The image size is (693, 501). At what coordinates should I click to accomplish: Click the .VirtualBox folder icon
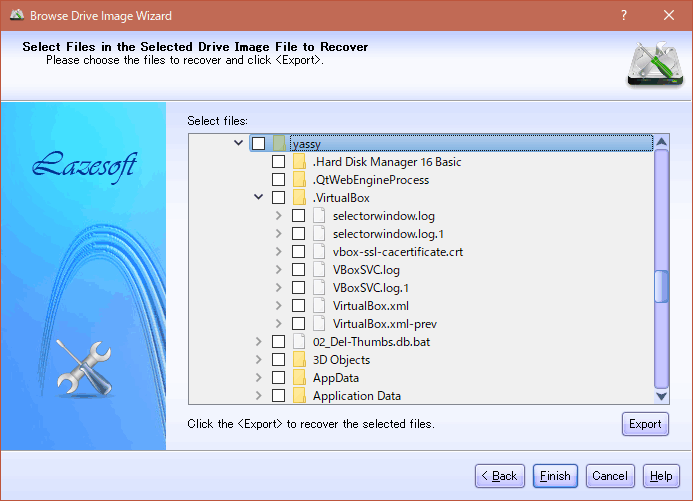click(x=299, y=197)
